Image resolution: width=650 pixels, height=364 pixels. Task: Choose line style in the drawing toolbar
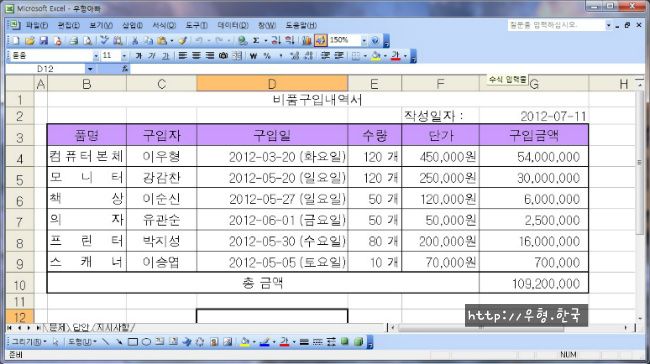pyautogui.click(x=303, y=342)
